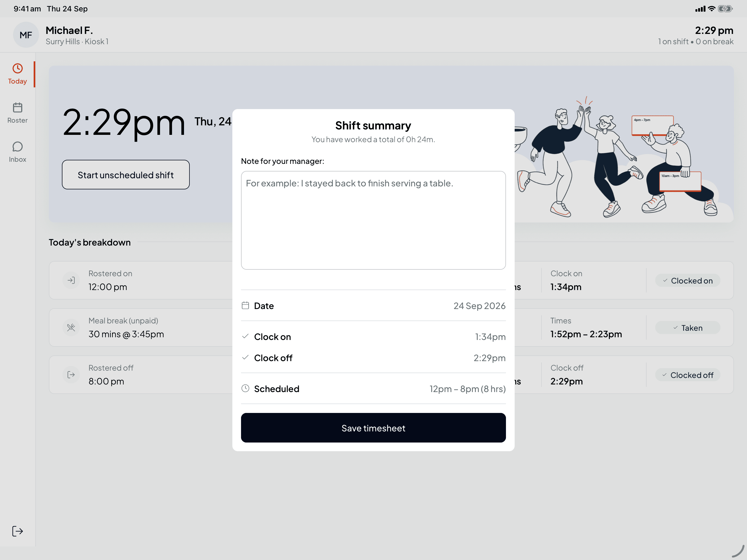747x560 pixels.
Task: Click the Rostered off arrow icon
Action: (71, 375)
